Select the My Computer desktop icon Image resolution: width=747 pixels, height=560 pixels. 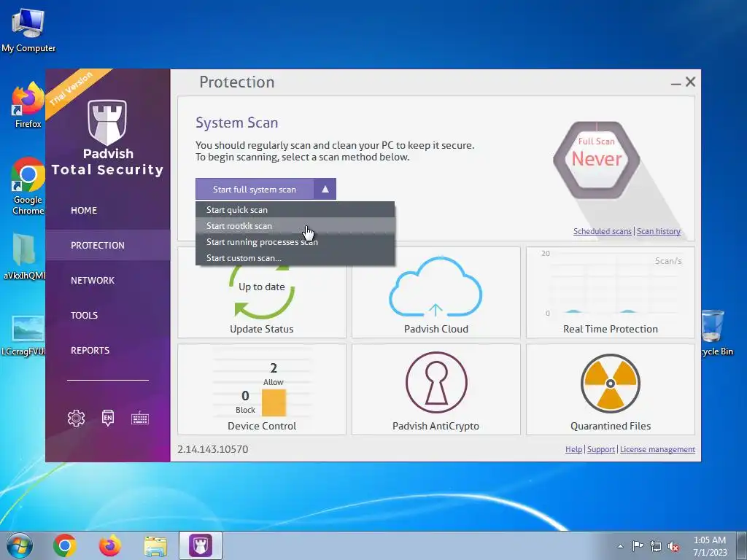[28, 31]
